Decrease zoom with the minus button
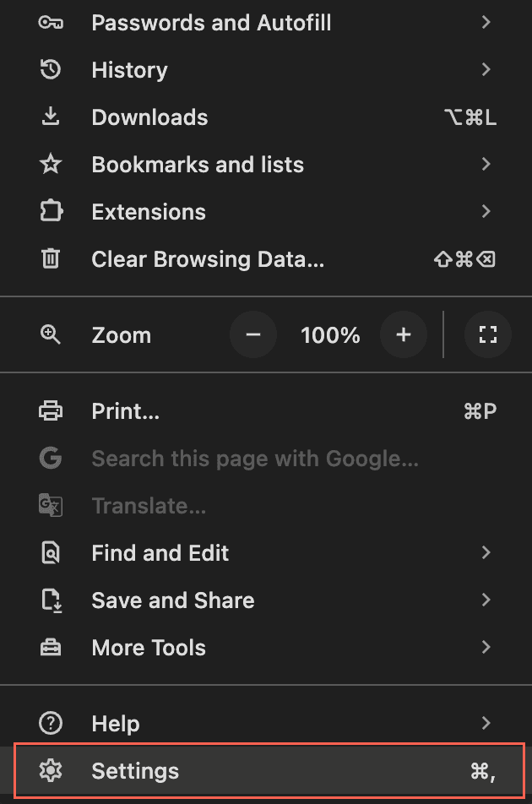This screenshot has height=804, width=532. coord(253,334)
